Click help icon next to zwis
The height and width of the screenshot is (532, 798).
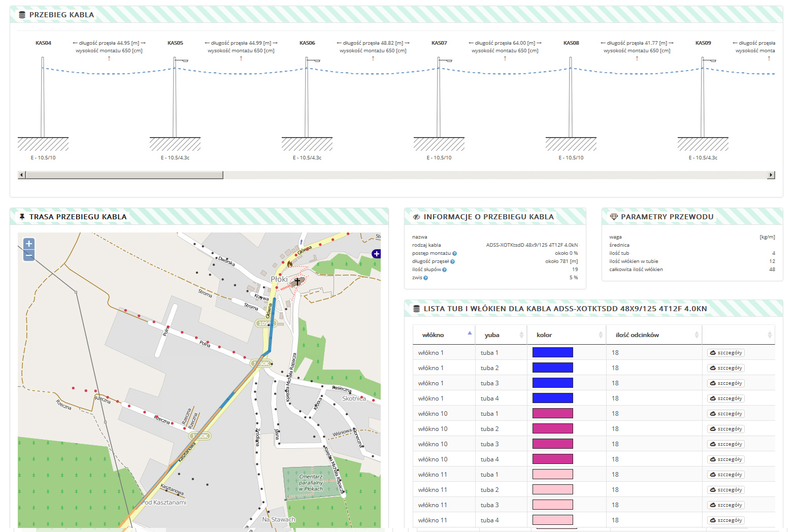(x=425, y=278)
